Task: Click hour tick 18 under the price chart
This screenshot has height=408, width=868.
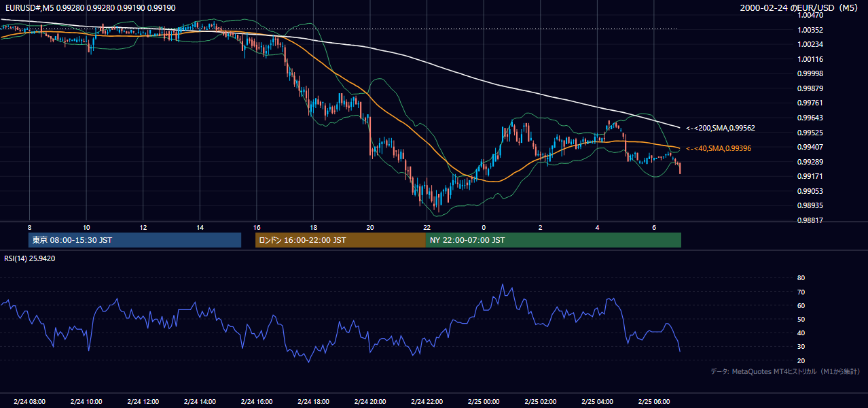Action: [313, 227]
